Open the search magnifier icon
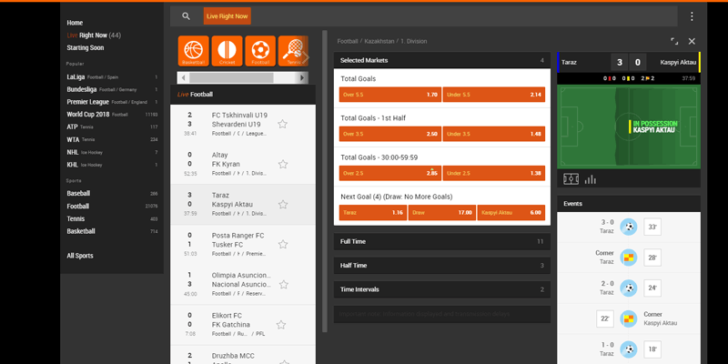Image resolution: width=728 pixels, height=364 pixels. click(x=186, y=16)
